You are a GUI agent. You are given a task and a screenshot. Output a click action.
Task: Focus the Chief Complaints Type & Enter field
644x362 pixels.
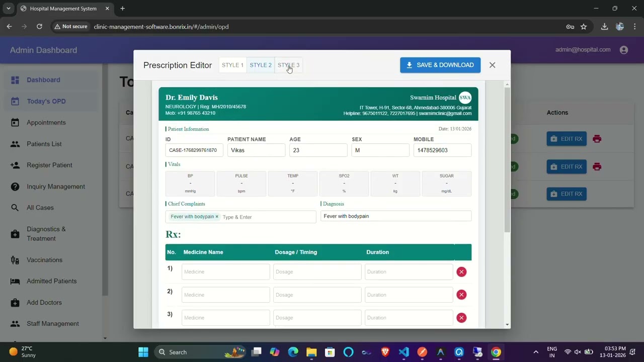click(x=268, y=217)
